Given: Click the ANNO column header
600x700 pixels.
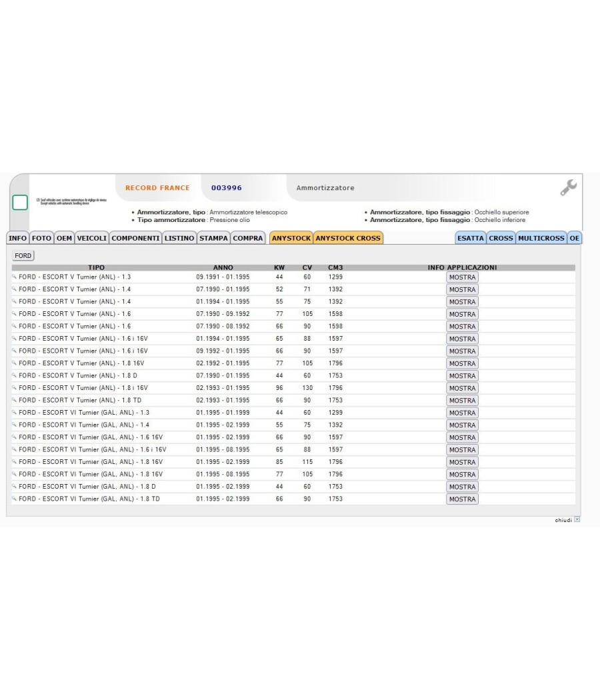Looking at the screenshot, I should [223, 267].
